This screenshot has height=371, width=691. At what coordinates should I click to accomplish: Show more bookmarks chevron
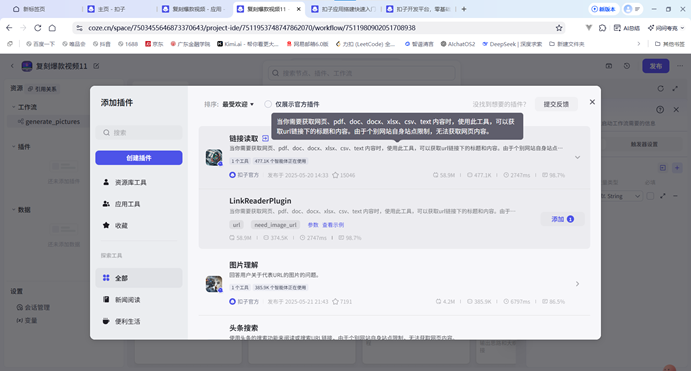[639, 44]
